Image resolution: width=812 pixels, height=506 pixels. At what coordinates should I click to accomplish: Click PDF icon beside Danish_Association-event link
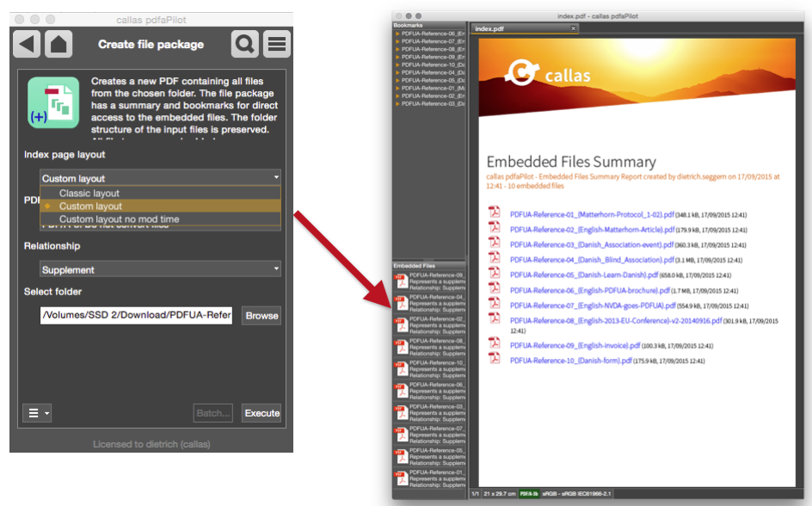(x=495, y=242)
